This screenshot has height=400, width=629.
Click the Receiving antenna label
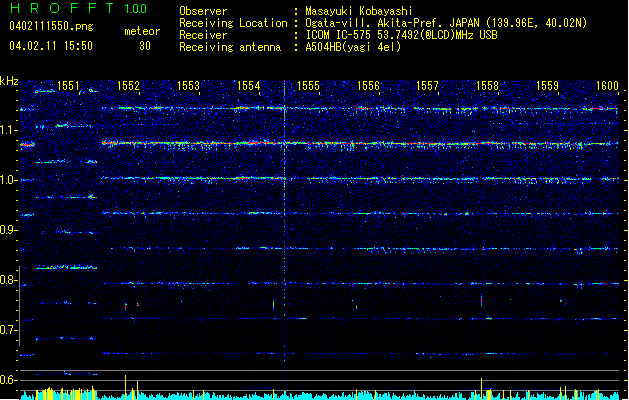click(x=230, y=47)
